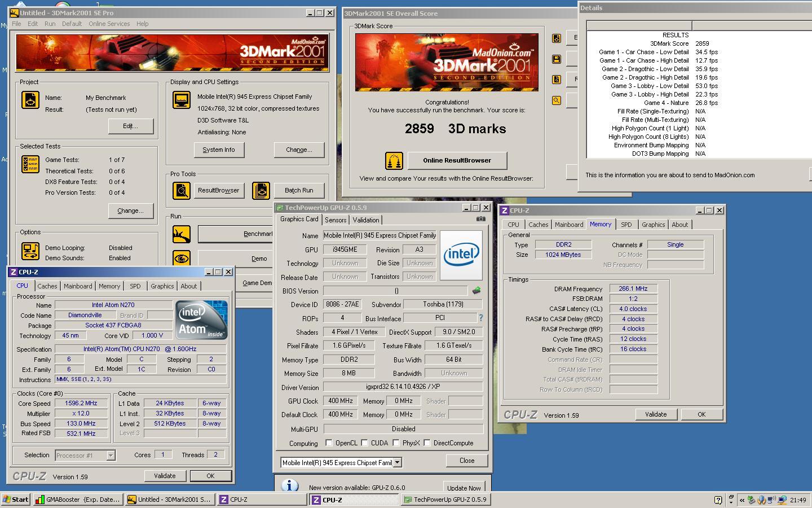Open the Windows Start menu
Image resolution: width=812 pixels, height=508 pixels.
pos(16,500)
